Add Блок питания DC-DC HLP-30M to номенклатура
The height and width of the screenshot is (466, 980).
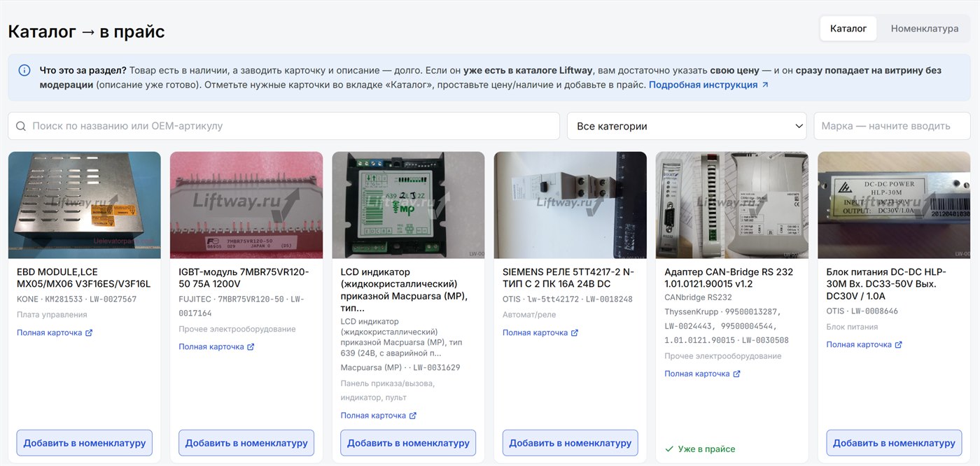(x=894, y=443)
